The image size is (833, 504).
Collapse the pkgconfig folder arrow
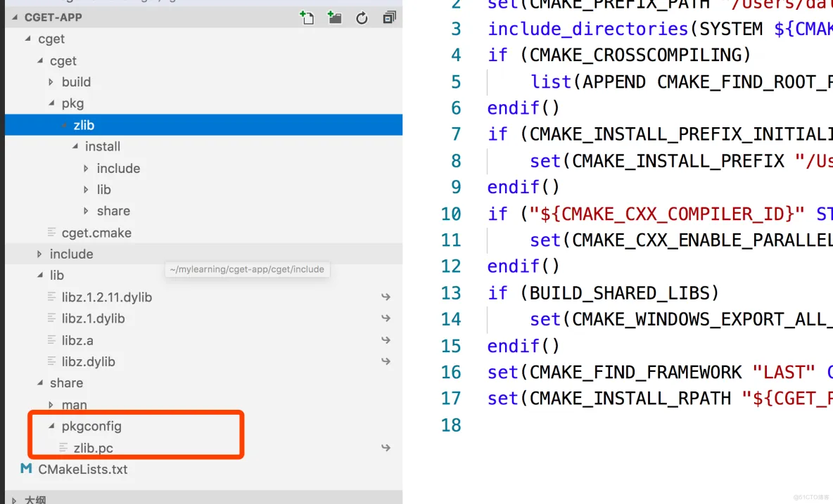point(51,426)
